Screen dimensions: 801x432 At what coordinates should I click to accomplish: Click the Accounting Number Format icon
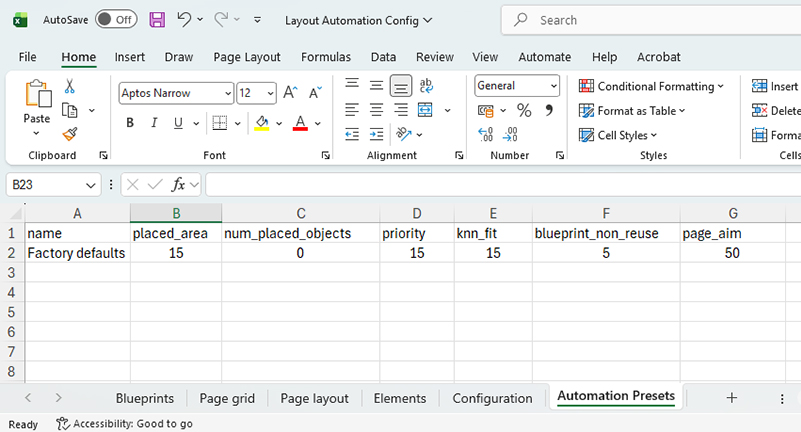[485, 110]
